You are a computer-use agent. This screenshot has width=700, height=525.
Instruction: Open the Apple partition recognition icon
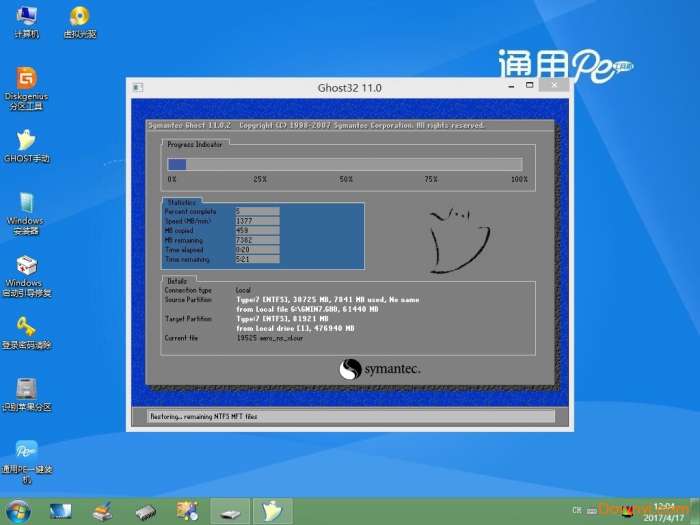[x=27, y=395]
